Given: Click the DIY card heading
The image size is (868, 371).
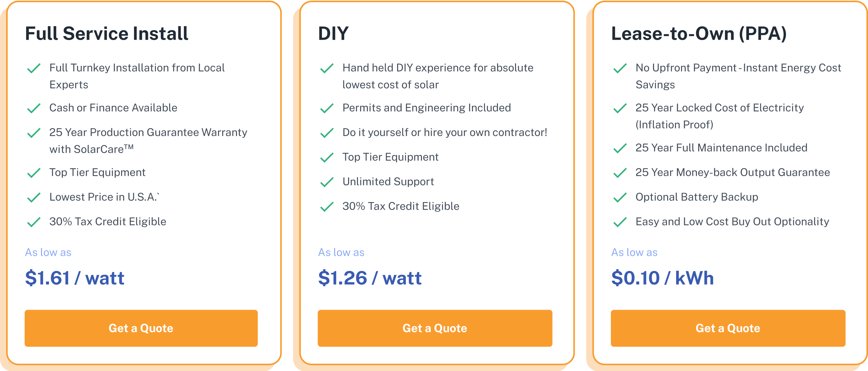Looking at the screenshot, I should 333,34.
